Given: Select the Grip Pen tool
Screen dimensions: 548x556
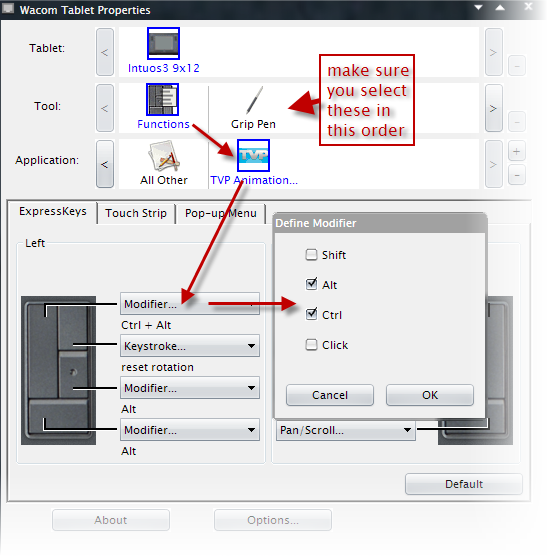Looking at the screenshot, I should [253, 108].
